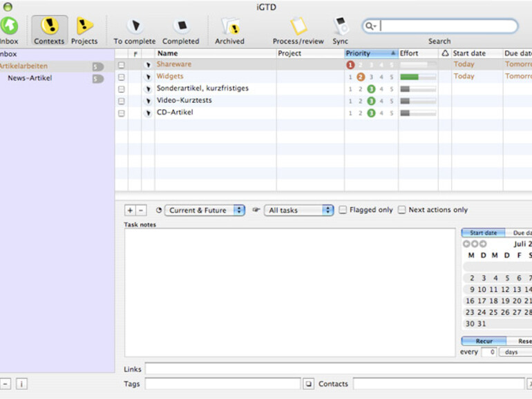Viewport: 532px width, 399px height.
Task: Sort by Project column header
Action: click(310, 53)
